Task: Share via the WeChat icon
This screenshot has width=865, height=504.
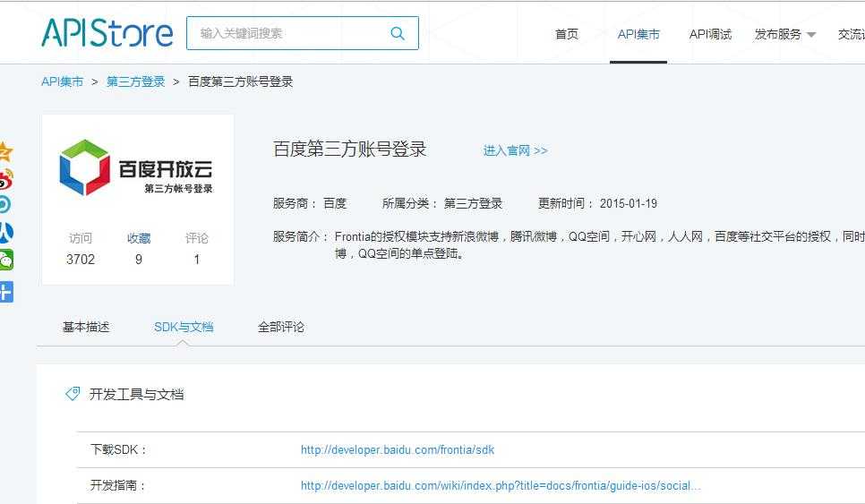Action: (5, 260)
